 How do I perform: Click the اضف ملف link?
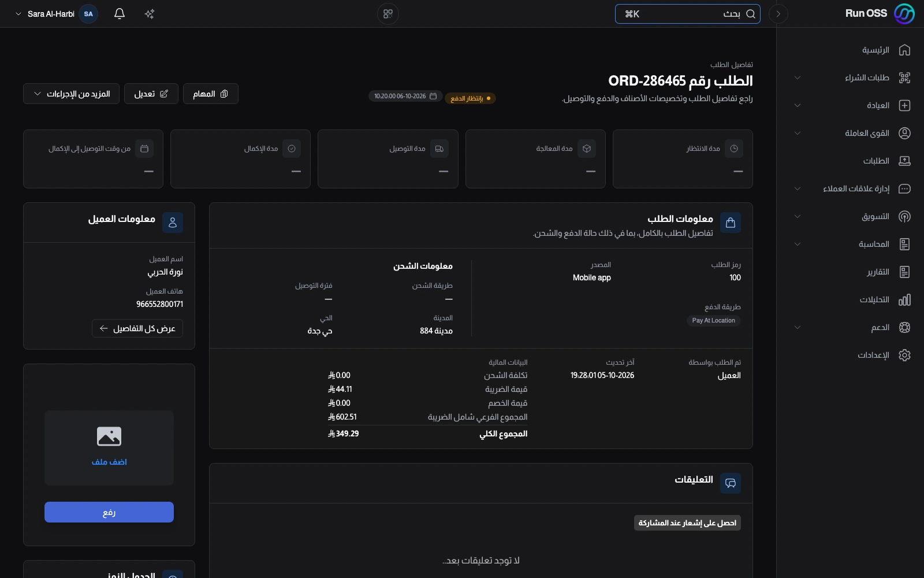[x=109, y=462]
